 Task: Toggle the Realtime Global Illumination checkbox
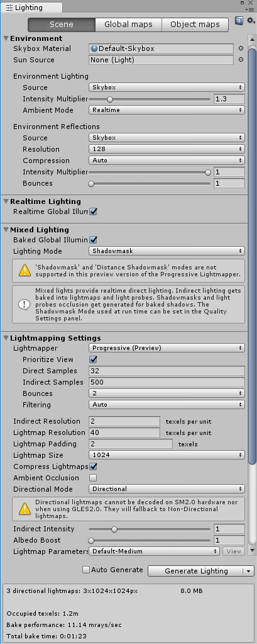[x=93, y=212]
